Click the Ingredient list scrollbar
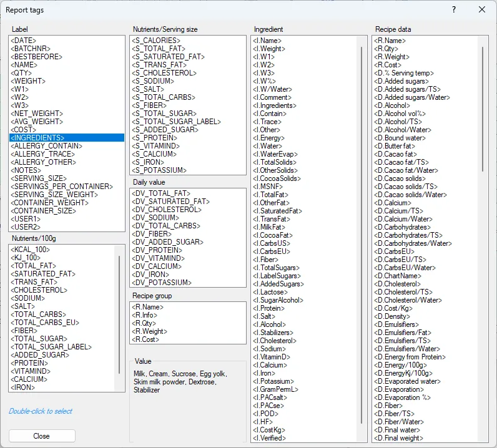 pyautogui.click(x=362, y=235)
